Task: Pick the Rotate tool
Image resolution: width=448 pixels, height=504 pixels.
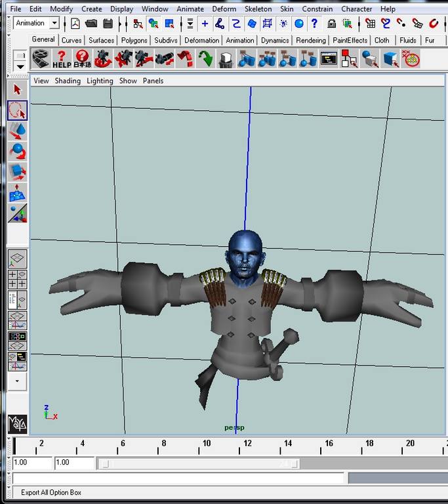Action: 18,152
